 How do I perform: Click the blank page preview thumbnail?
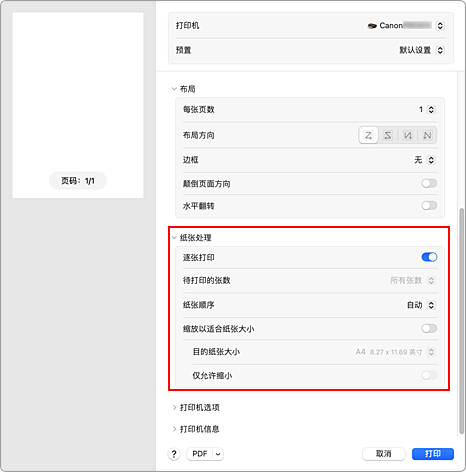tap(78, 105)
